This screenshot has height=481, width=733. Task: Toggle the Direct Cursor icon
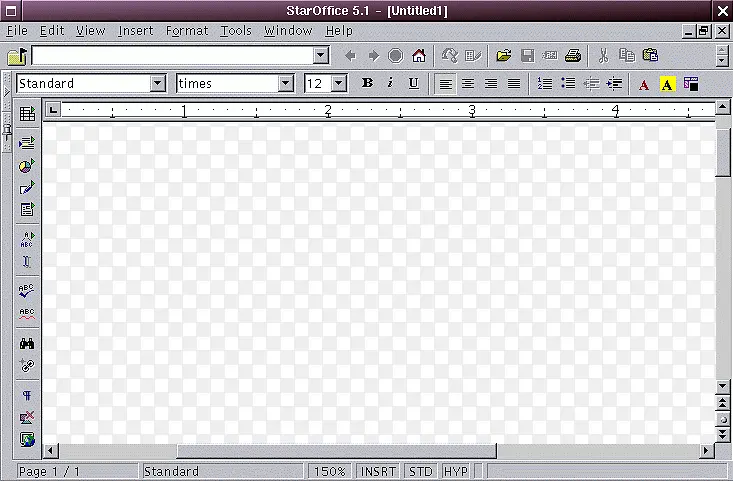click(x=27, y=262)
